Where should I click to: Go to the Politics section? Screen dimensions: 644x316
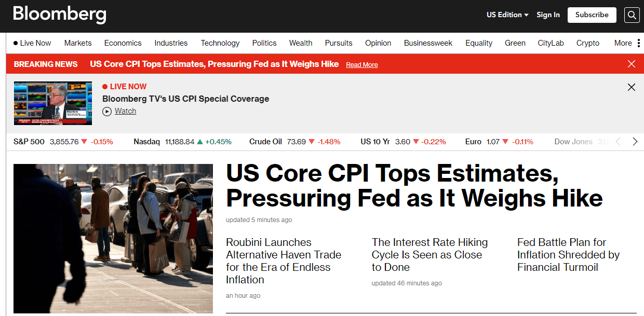click(264, 43)
